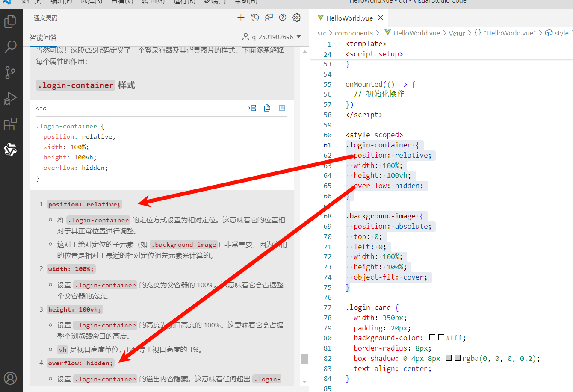Open the Source Control view

[10, 72]
